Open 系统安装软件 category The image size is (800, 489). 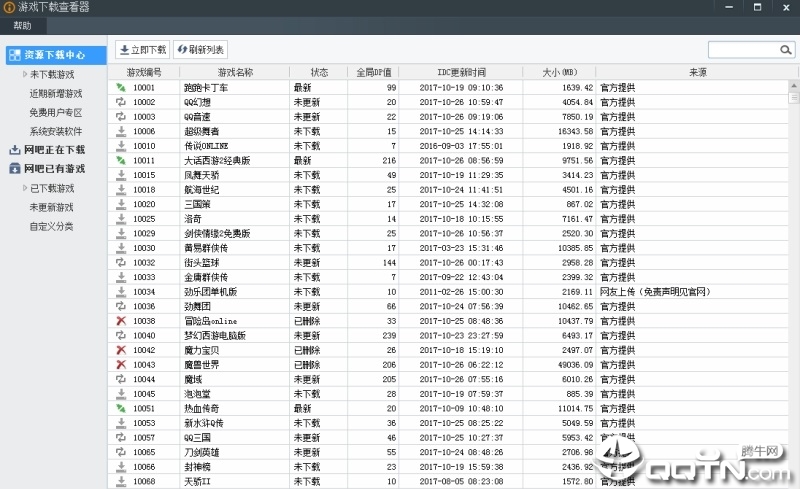[56, 131]
